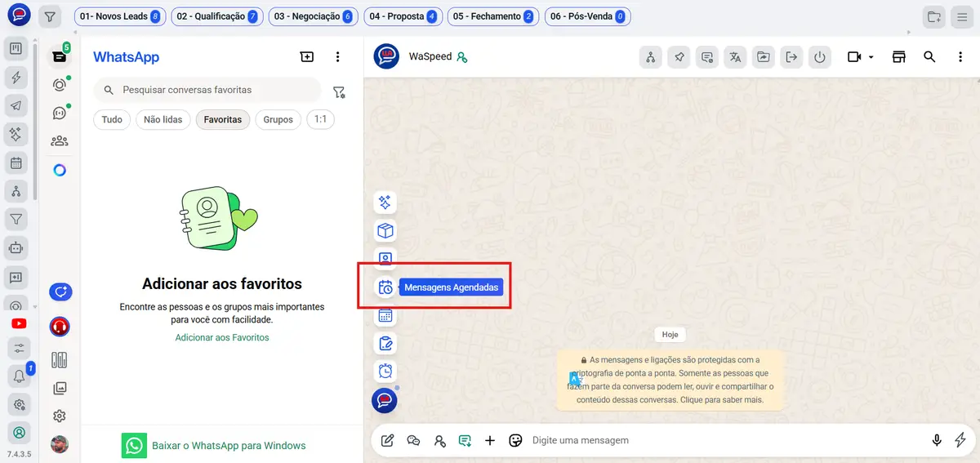Click the green user account icon above version number
980x463 pixels.
point(19,432)
